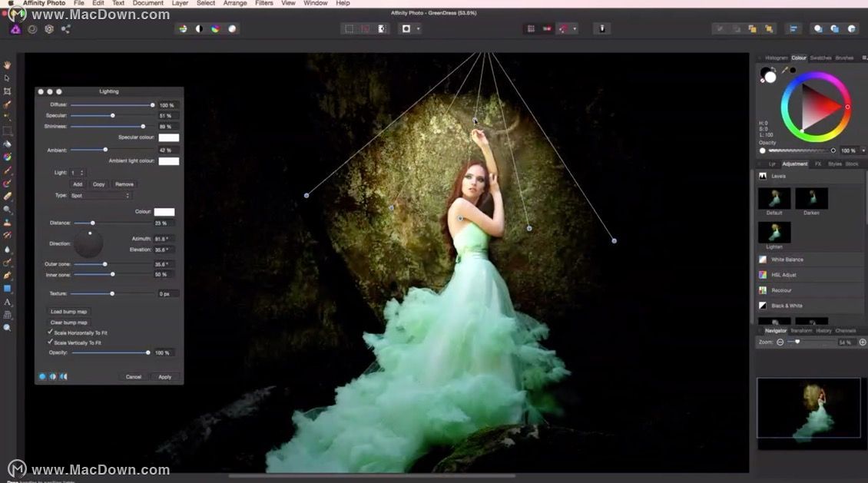Viewport: 868px width, 483px height.
Task: Open the Channels tab
Action: (x=845, y=331)
